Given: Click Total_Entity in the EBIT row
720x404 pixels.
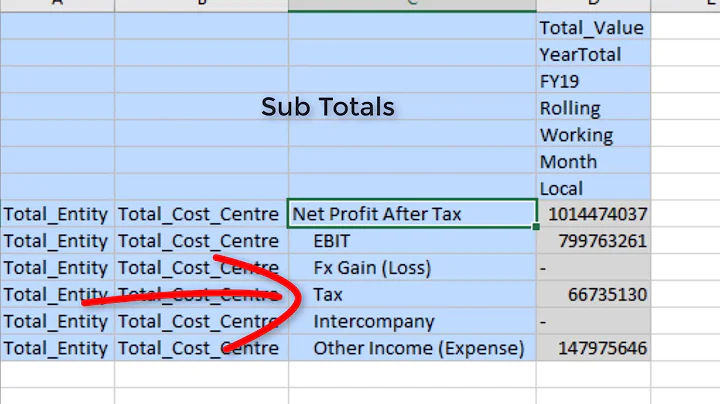Looking at the screenshot, I should click(x=57, y=241).
